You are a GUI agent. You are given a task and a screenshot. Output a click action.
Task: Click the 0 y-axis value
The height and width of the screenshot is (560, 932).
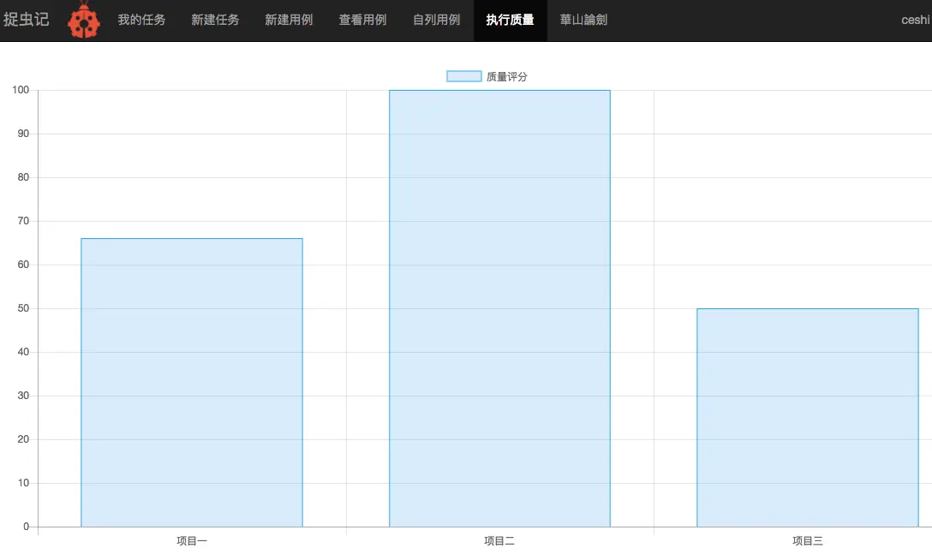coord(27,526)
